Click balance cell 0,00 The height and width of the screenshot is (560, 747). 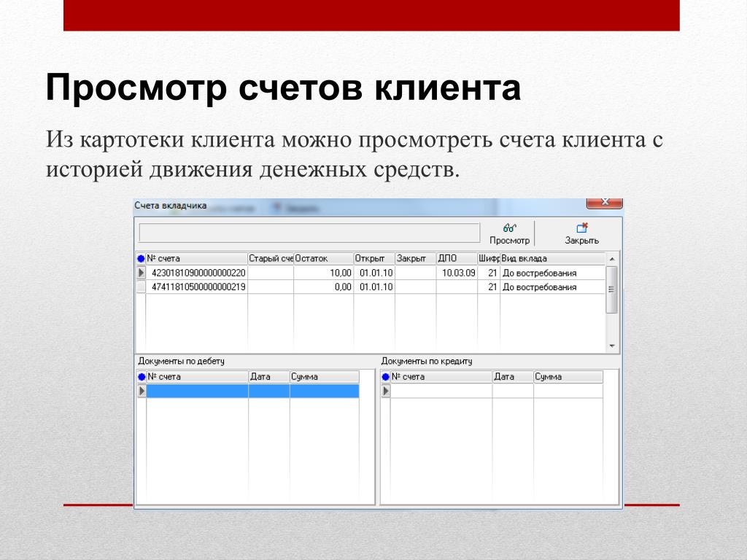click(x=343, y=287)
